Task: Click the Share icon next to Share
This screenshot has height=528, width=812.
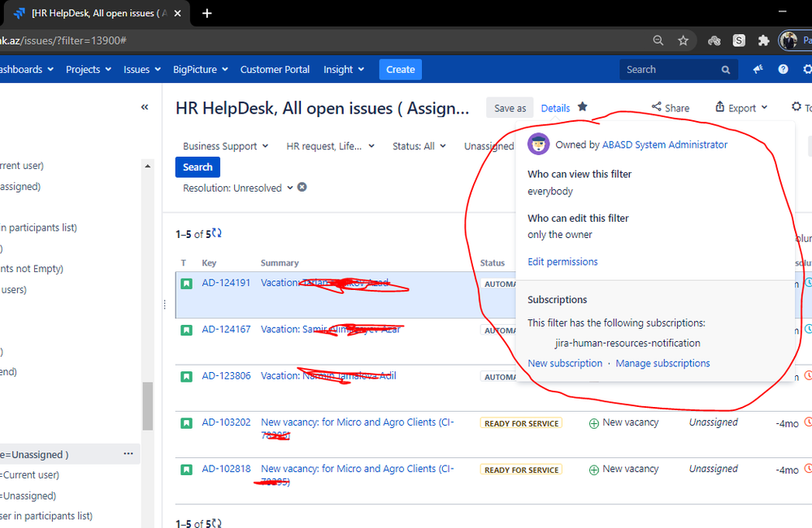Action: (x=657, y=106)
